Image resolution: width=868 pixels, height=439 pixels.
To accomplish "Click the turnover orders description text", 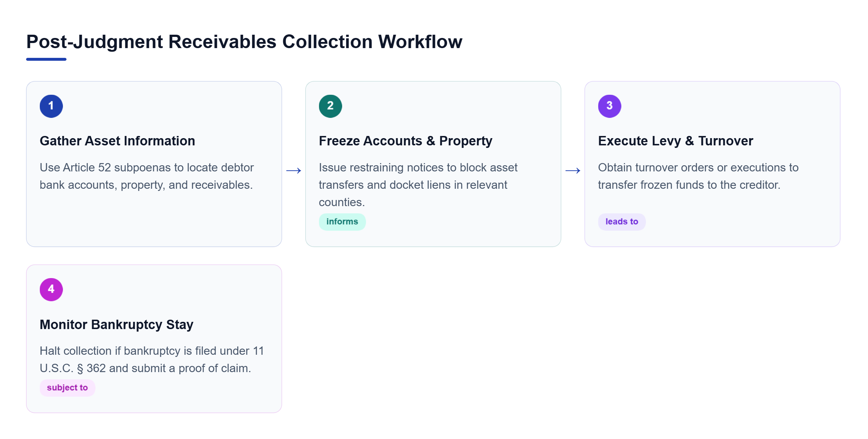I will pos(698,176).
